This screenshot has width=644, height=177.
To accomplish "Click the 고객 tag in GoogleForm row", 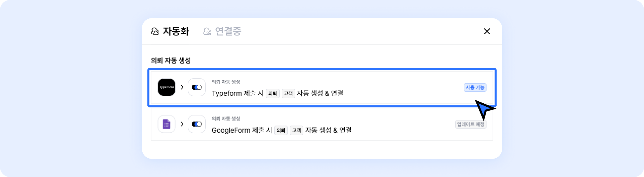I will [297, 130].
